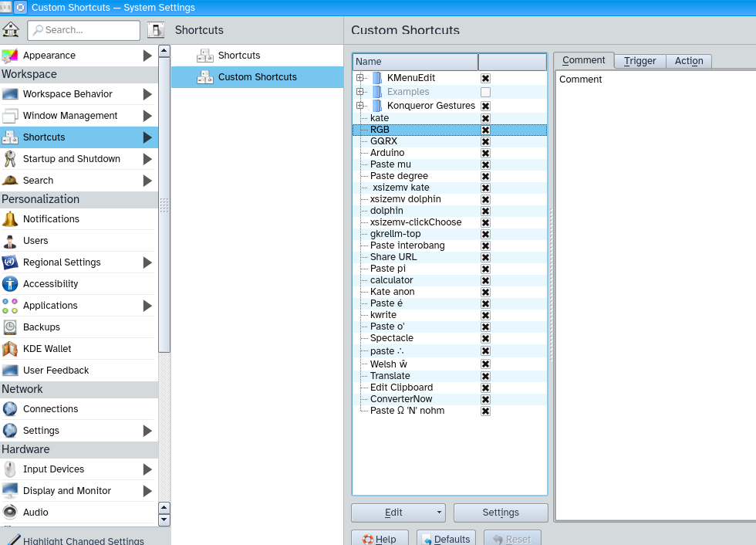Expand the KMenuEdit tree group
The width and height of the screenshot is (756, 545).
pyautogui.click(x=359, y=78)
